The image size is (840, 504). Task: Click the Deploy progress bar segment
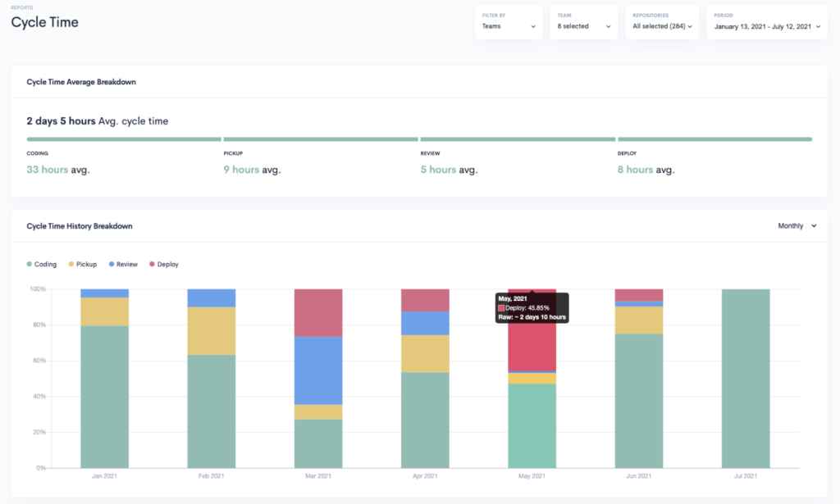click(x=714, y=139)
